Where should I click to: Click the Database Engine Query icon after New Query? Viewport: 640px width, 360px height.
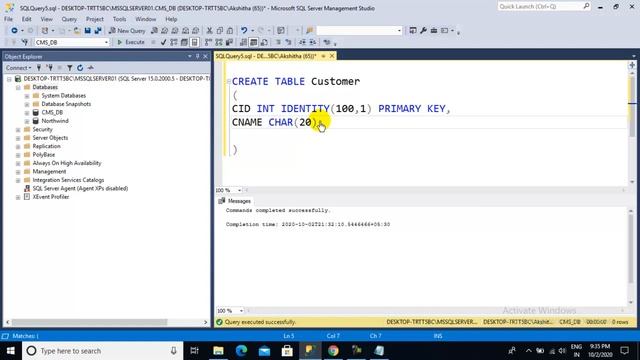point(154,31)
